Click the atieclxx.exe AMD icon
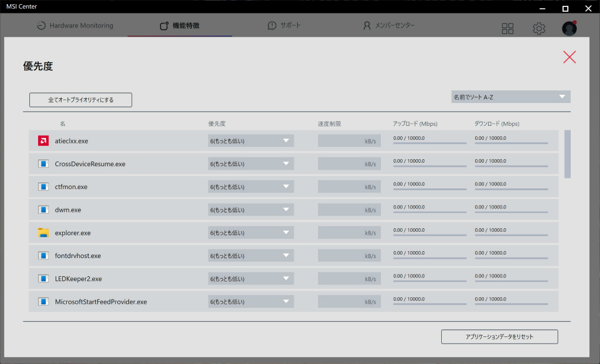Image resolution: width=600 pixels, height=364 pixels. point(43,140)
